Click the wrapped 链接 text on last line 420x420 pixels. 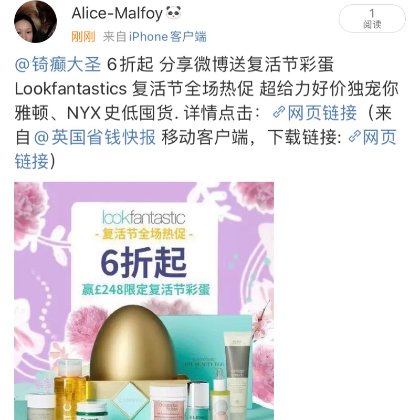click(x=32, y=161)
